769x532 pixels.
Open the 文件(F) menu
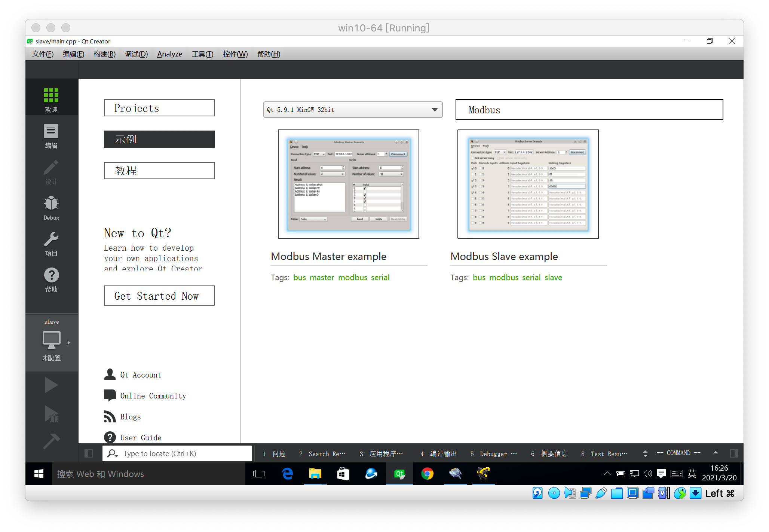[x=43, y=54]
